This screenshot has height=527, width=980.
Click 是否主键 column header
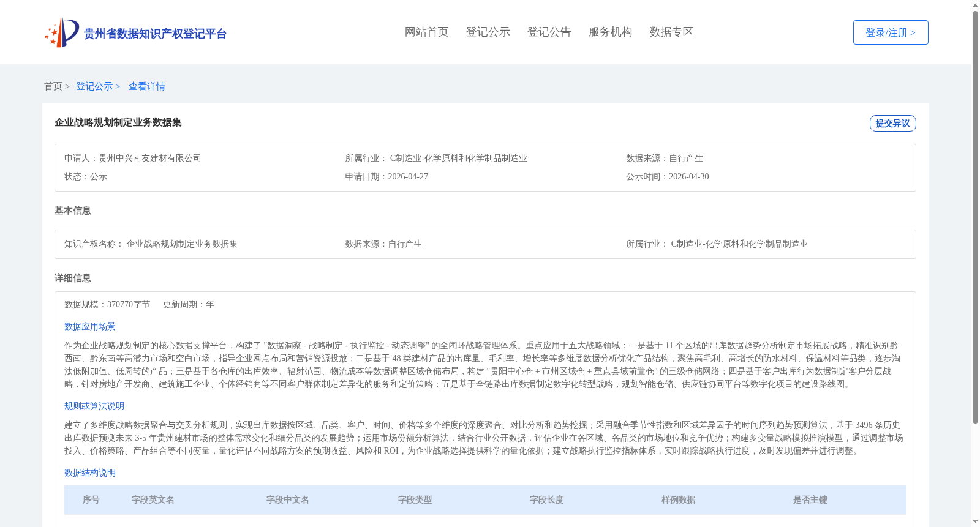click(x=810, y=499)
